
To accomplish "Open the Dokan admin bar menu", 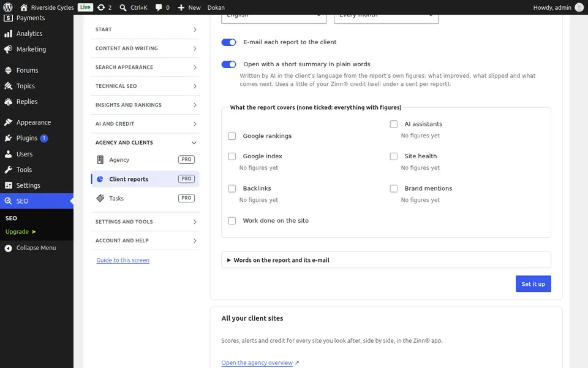I will point(216,7).
